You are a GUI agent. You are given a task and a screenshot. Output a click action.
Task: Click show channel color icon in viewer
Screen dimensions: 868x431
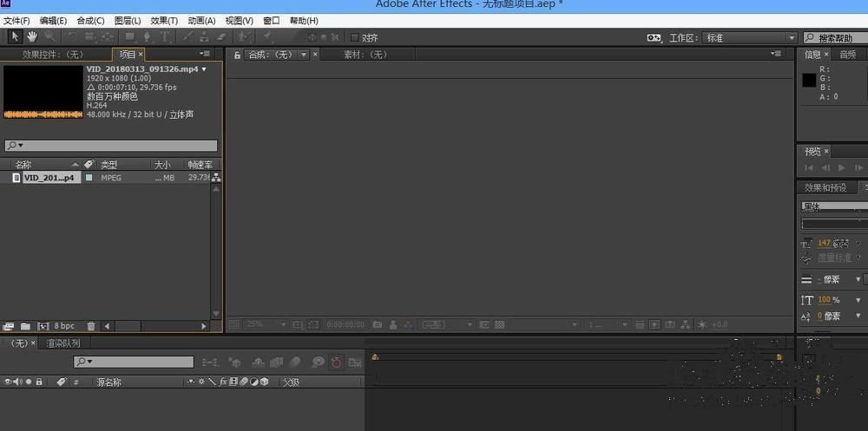tap(407, 324)
